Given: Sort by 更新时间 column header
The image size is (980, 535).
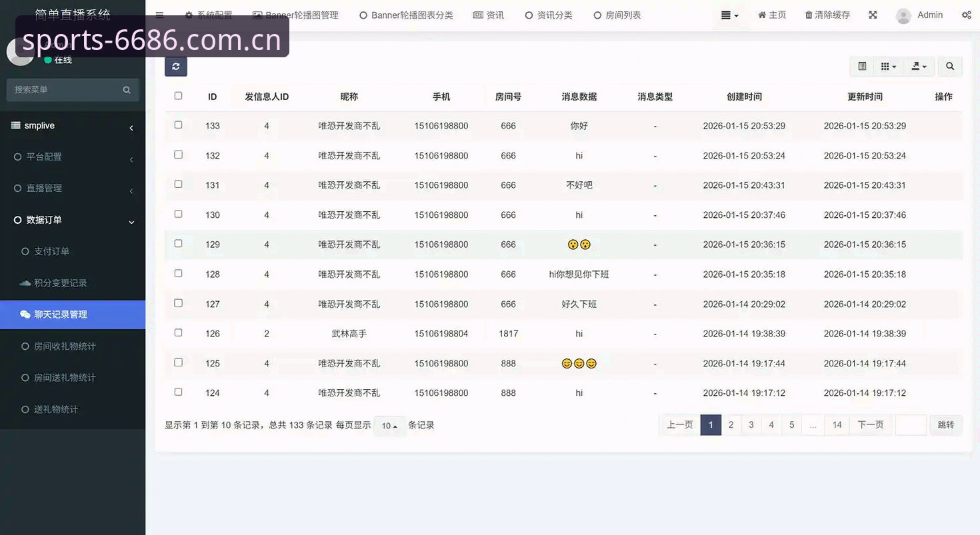Looking at the screenshot, I should [x=865, y=97].
